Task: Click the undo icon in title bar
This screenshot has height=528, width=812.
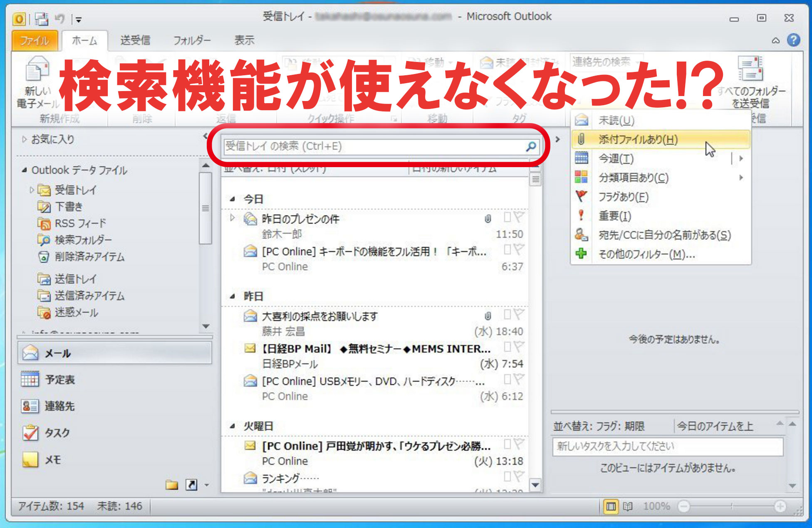Action: pyautogui.click(x=59, y=19)
